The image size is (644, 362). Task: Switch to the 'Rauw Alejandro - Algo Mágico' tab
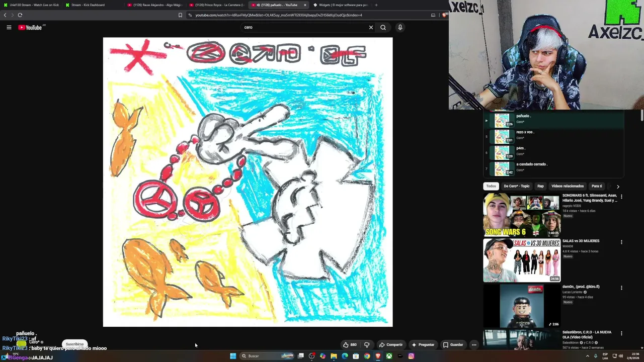[155, 5]
